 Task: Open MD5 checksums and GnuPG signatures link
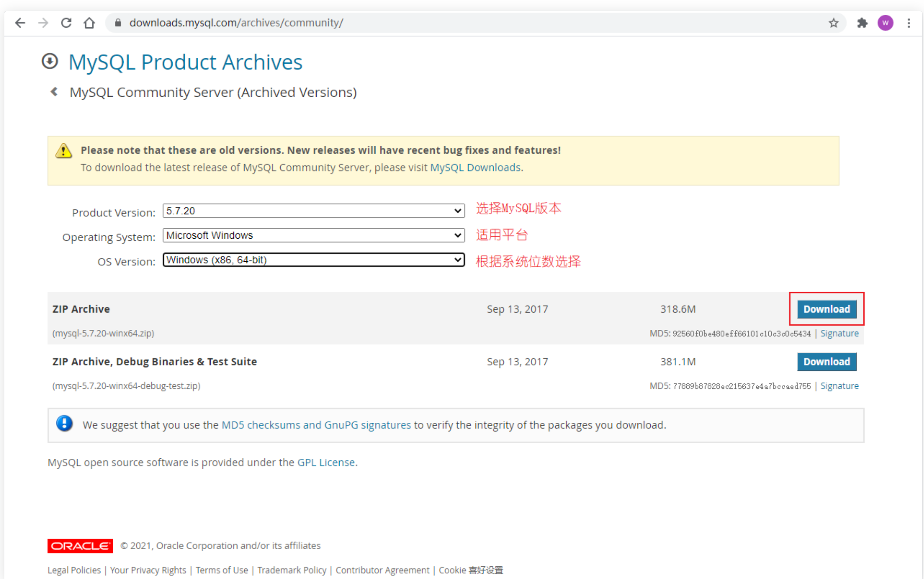(x=316, y=425)
